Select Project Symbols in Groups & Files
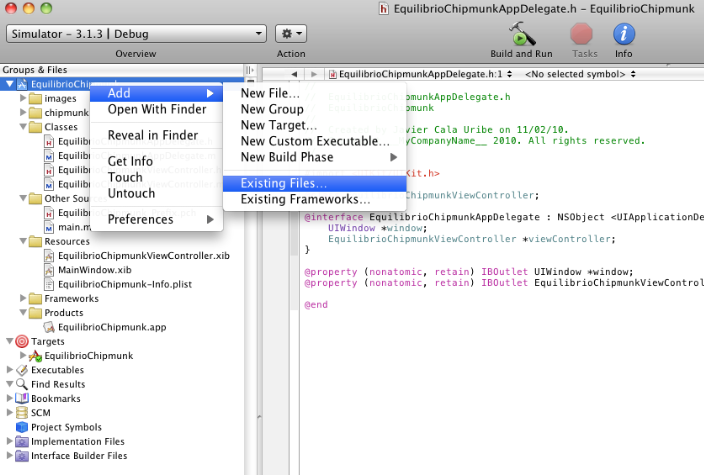Viewport: 704px width, 475px height. click(66, 427)
